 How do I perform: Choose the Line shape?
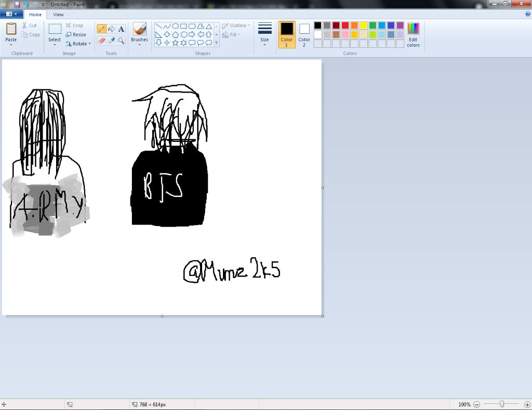[158, 26]
